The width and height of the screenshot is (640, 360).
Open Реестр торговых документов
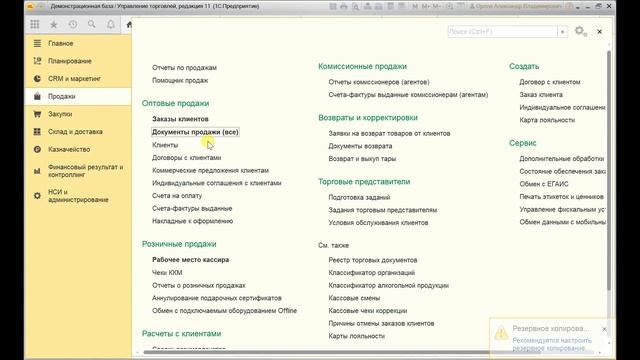tap(373, 260)
